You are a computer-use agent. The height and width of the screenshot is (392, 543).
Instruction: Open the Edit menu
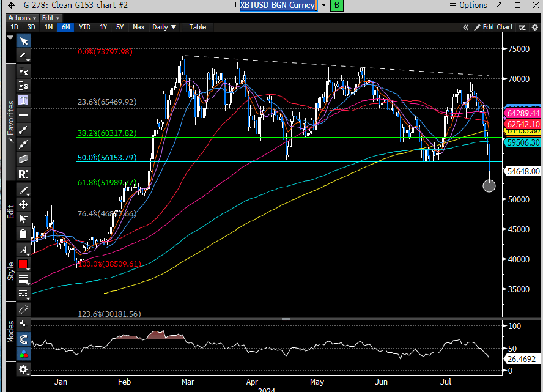tap(50, 18)
